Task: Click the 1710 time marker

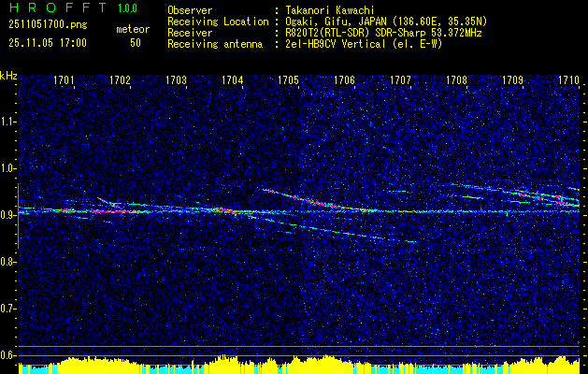Action: (x=568, y=80)
